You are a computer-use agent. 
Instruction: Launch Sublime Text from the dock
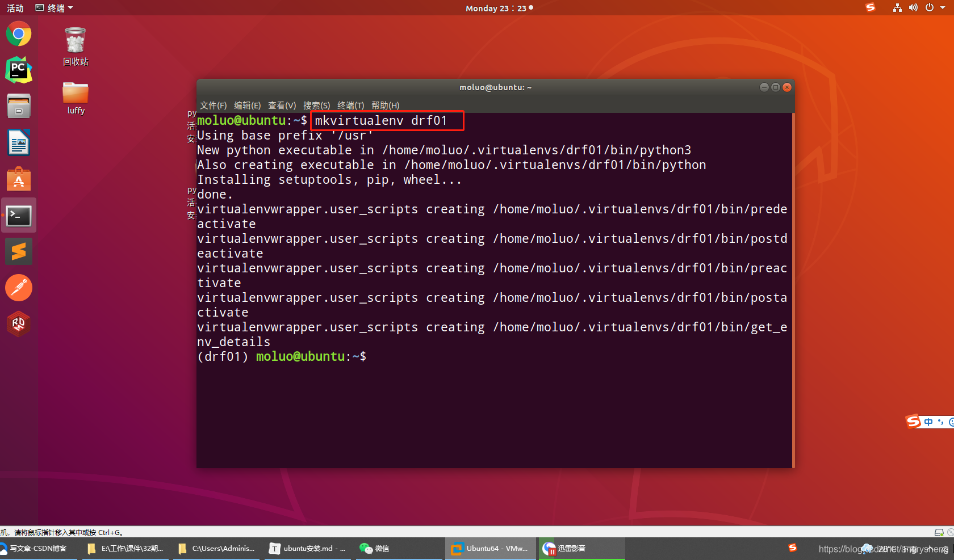point(19,251)
